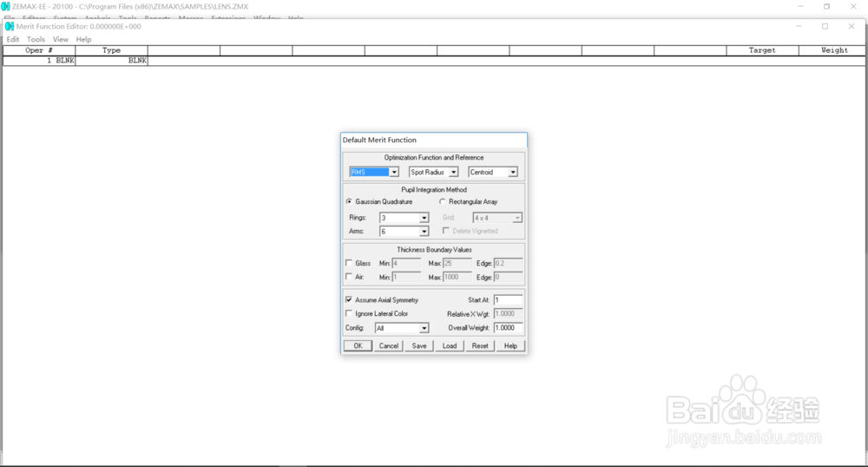Click the Oper # column header

(39, 50)
